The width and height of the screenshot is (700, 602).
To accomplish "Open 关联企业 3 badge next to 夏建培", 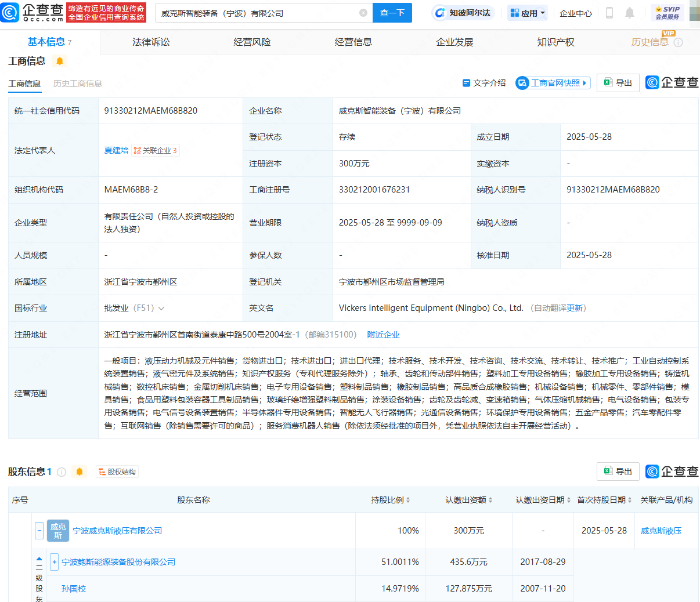I will coord(156,150).
